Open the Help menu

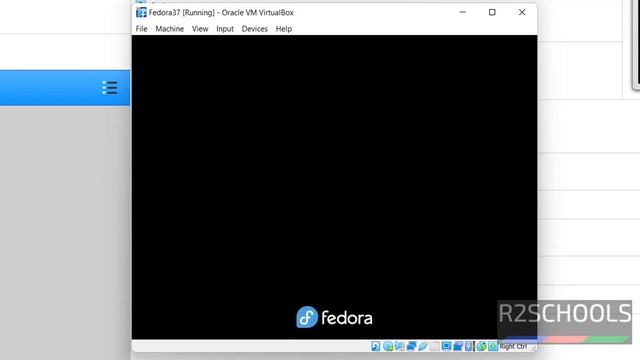click(x=284, y=29)
